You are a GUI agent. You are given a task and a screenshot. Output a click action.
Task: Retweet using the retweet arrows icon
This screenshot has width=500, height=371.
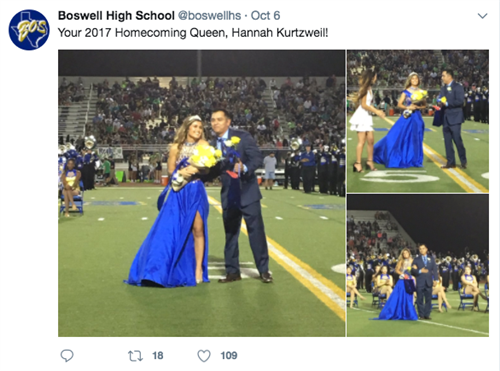136,356
